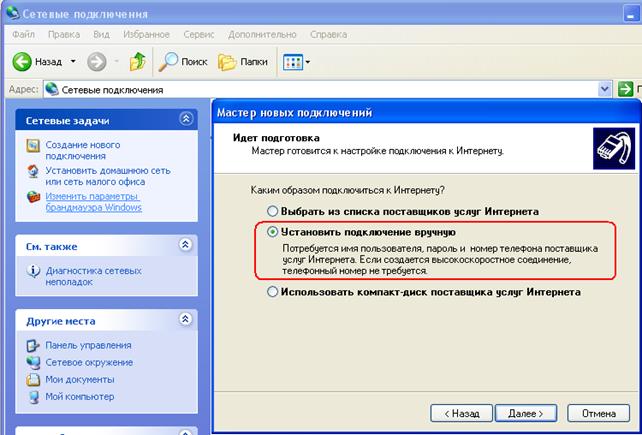Click the new connection wizard icon
642x435 pixels.
(x=33, y=146)
